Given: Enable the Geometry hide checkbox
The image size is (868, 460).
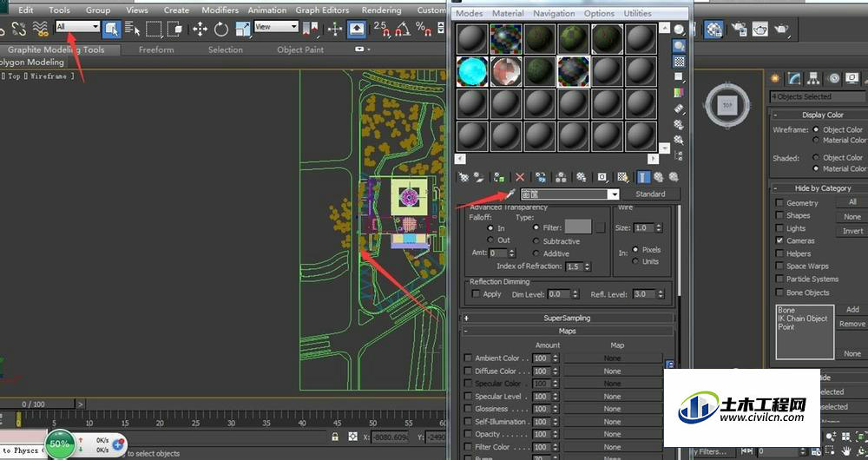Looking at the screenshot, I should point(779,202).
